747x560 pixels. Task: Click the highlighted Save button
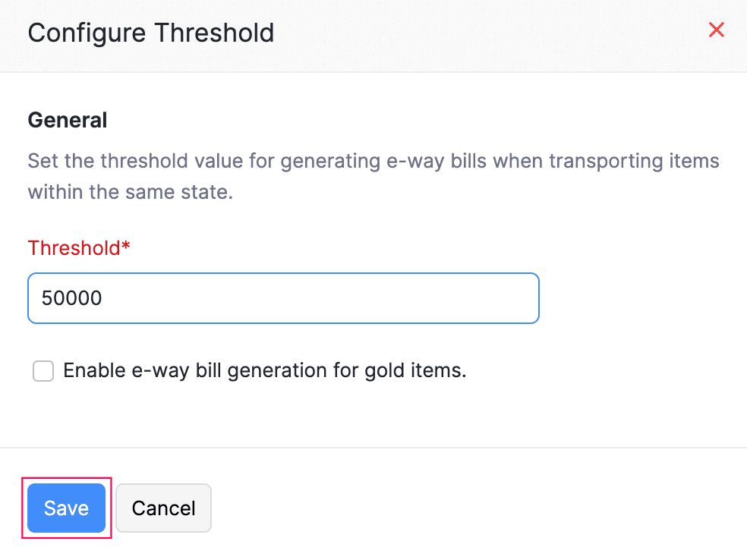pyautogui.click(x=66, y=508)
